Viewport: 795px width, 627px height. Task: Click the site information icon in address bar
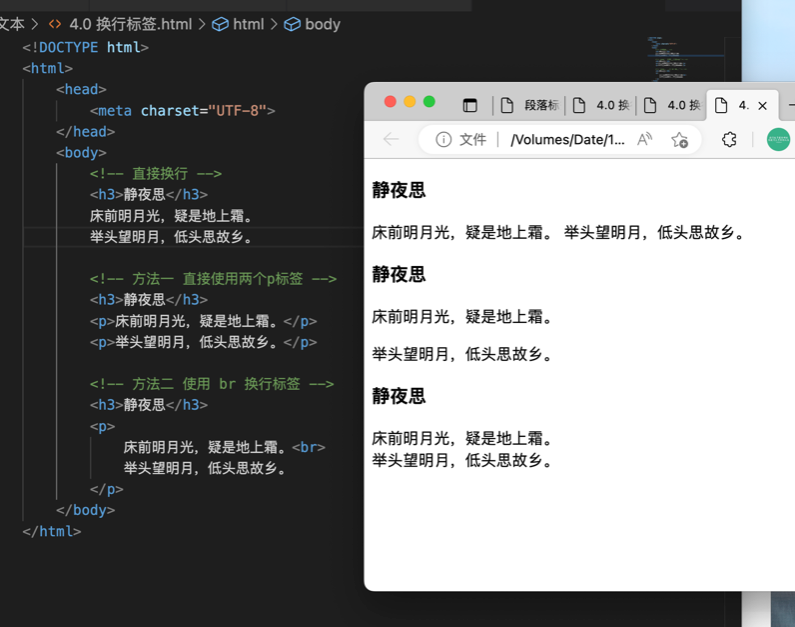(443, 140)
